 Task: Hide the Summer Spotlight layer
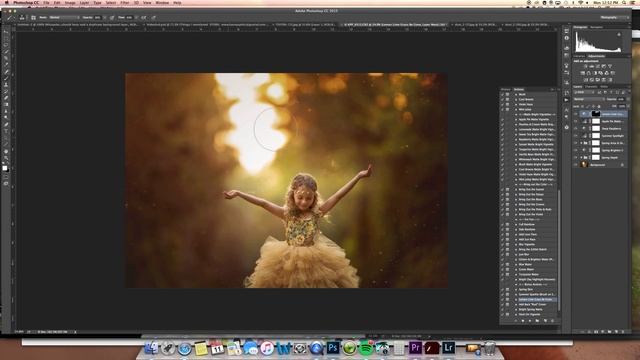click(576, 136)
